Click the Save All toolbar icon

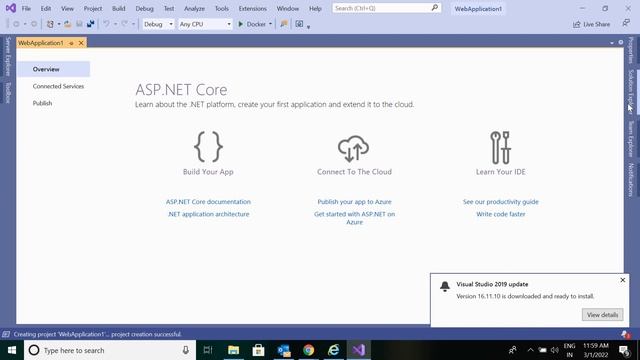90,24
